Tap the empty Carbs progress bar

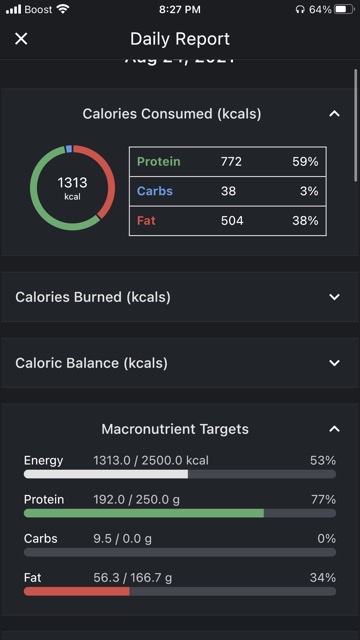click(180, 552)
